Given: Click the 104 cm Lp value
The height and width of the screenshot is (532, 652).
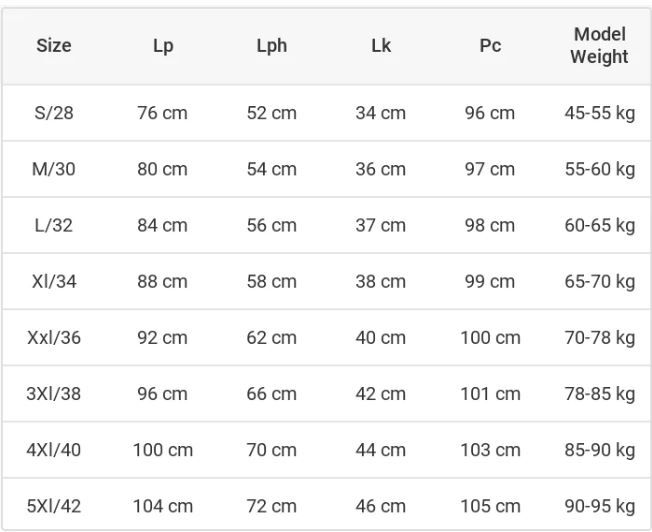Looking at the screenshot, I should point(163,506).
